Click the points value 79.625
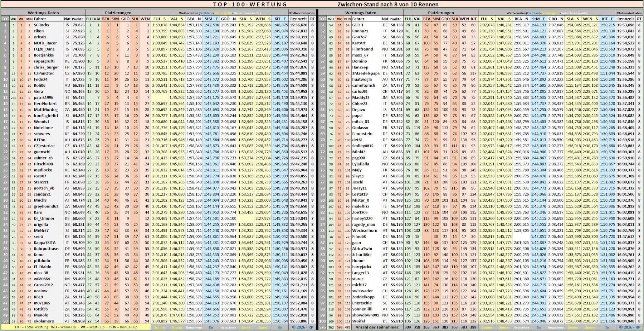This screenshot has height=331, width=644. click(78, 25)
